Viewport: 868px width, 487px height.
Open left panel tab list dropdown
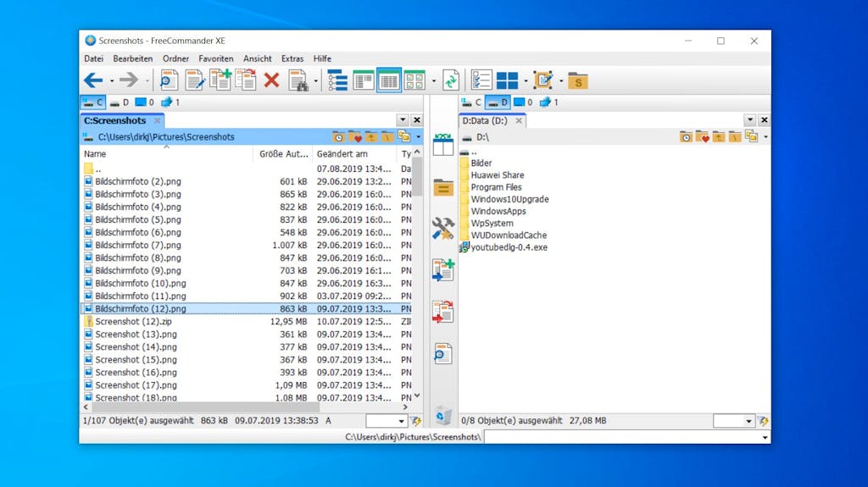(403, 120)
